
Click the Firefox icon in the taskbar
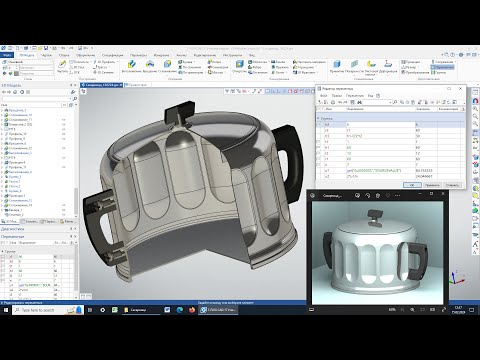tap(192, 310)
